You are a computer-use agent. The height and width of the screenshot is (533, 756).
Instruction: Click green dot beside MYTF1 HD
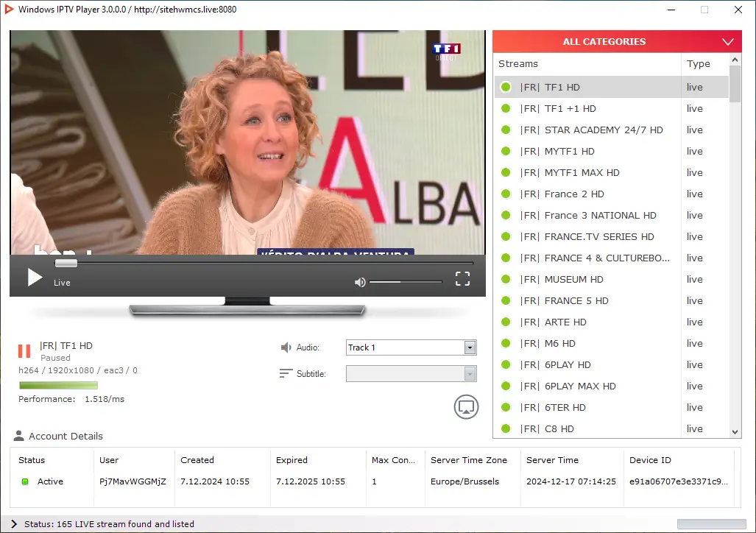click(506, 151)
